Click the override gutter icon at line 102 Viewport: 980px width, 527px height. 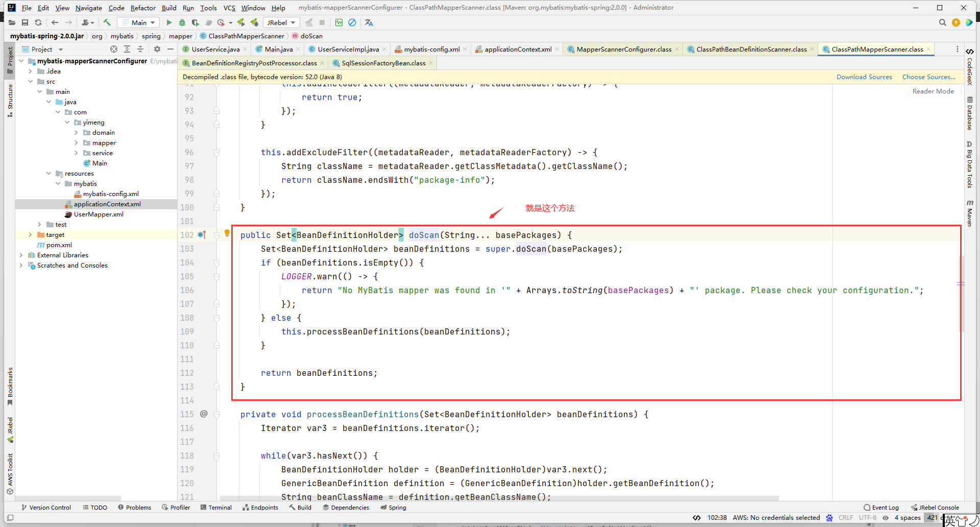coord(202,235)
